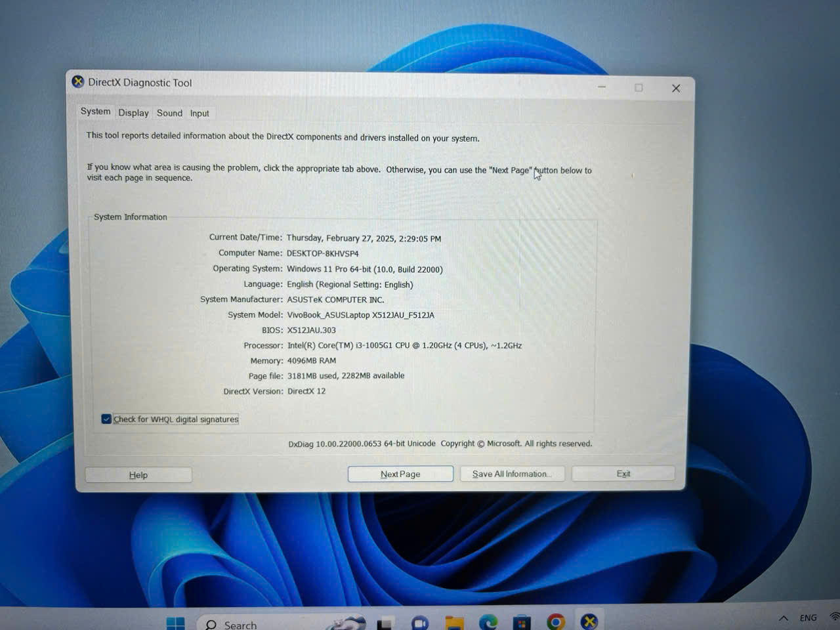Open the Sound tab
This screenshot has width=840, height=630.
(x=169, y=113)
